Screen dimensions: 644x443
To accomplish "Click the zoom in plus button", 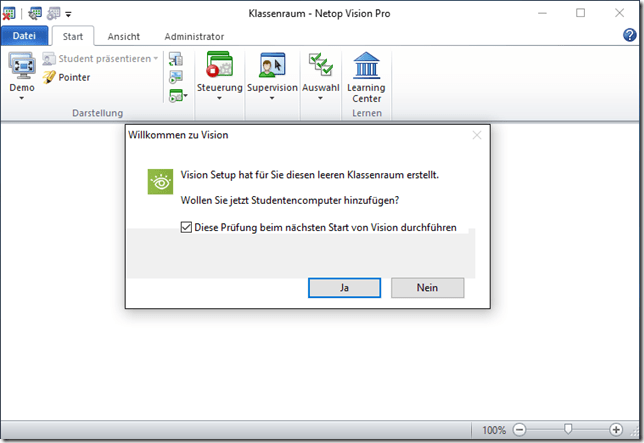I will 616,430.
